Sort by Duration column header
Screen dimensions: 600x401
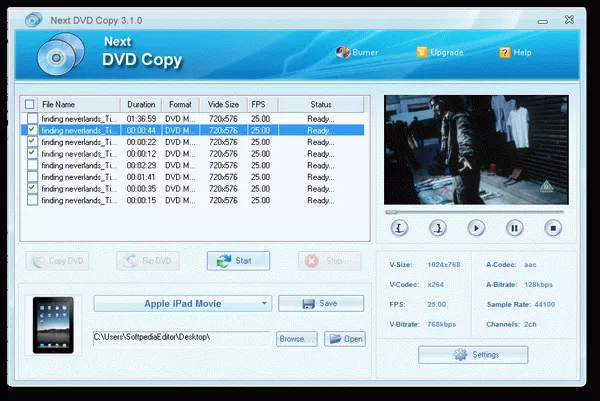click(141, 104)
